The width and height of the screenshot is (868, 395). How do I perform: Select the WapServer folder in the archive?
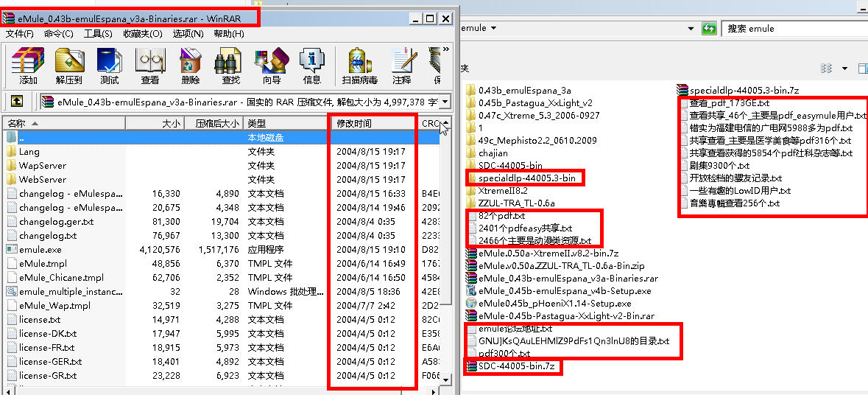[x=43, y=165]
